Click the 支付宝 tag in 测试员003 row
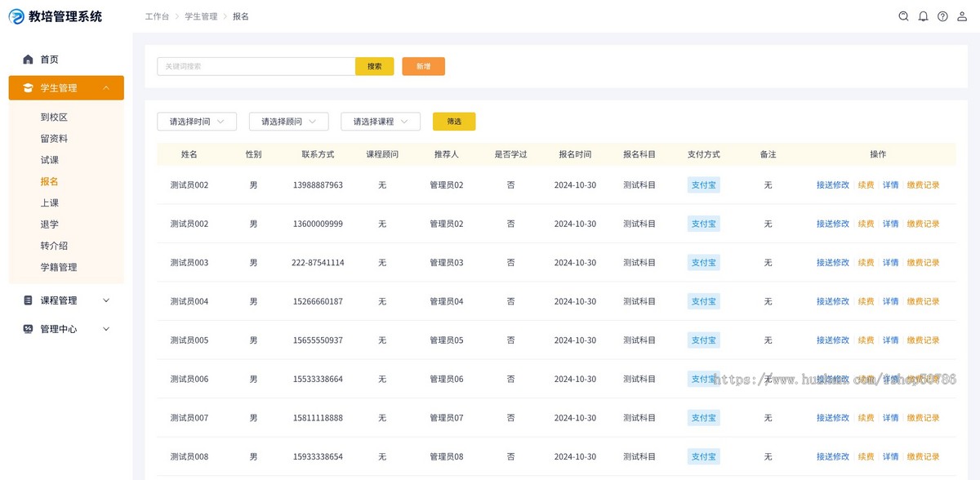Screen dimensions: 980x480 click(704, 263)
